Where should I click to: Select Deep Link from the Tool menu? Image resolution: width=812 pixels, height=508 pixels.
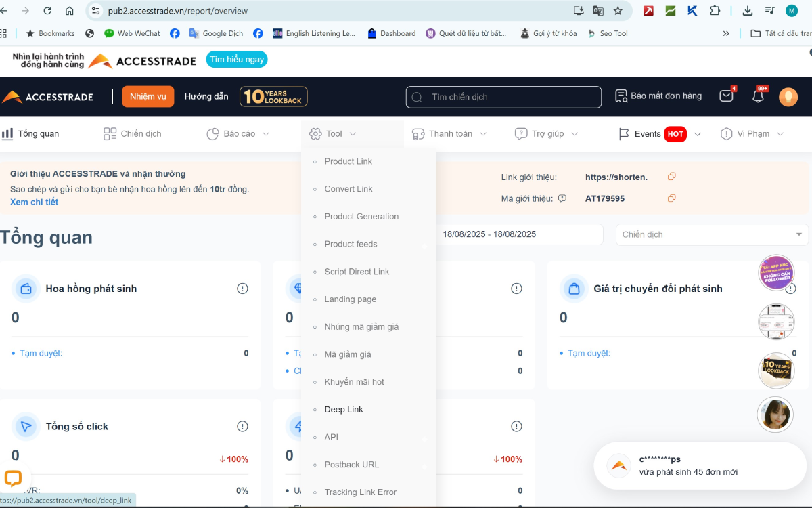[x=344, y=409]
